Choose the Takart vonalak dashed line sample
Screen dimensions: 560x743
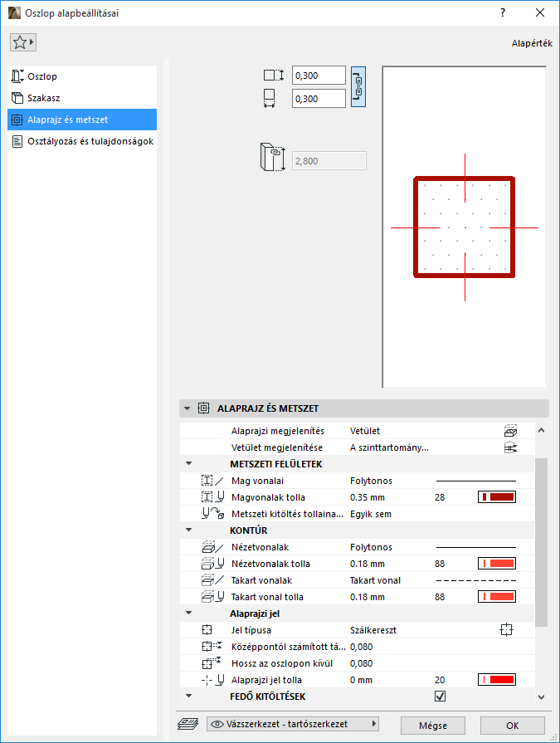(x=475, y=580)
